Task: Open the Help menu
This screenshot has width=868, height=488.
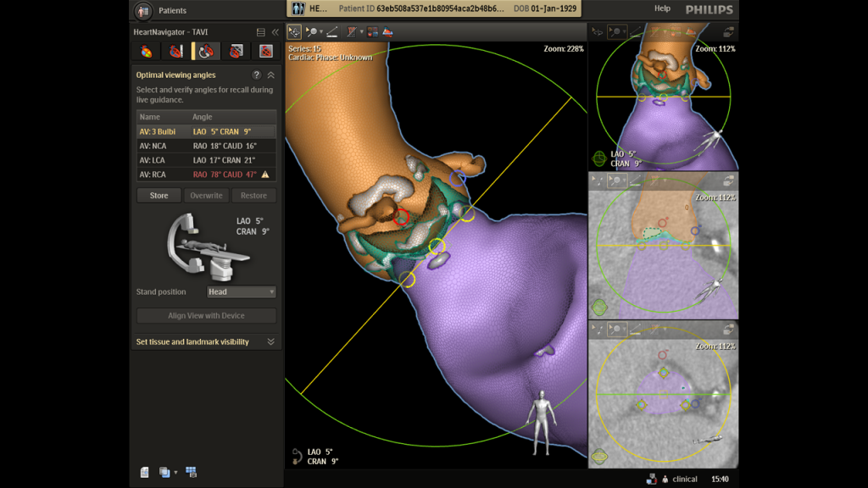Action: [662, 8]
